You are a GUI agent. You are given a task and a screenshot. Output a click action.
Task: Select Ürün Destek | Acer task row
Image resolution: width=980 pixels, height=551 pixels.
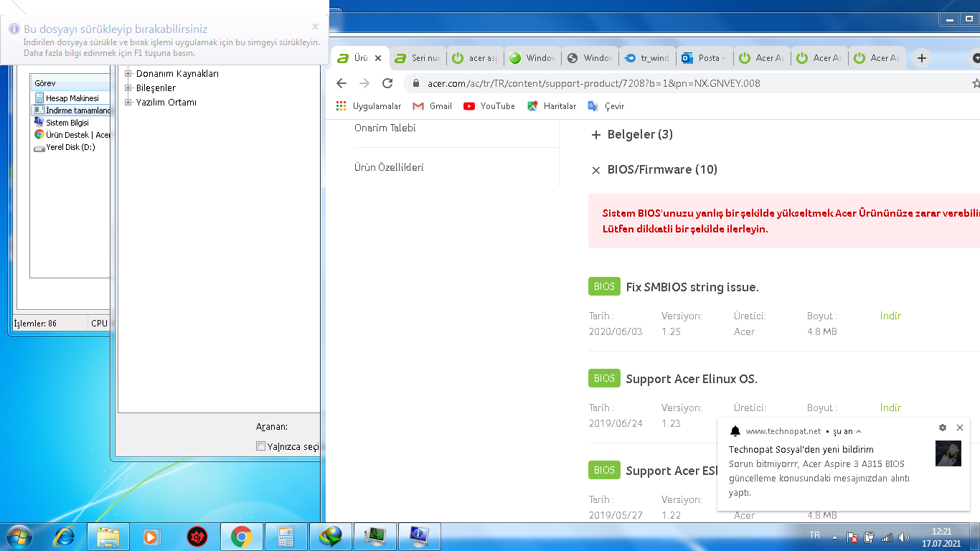pos(70,135)
